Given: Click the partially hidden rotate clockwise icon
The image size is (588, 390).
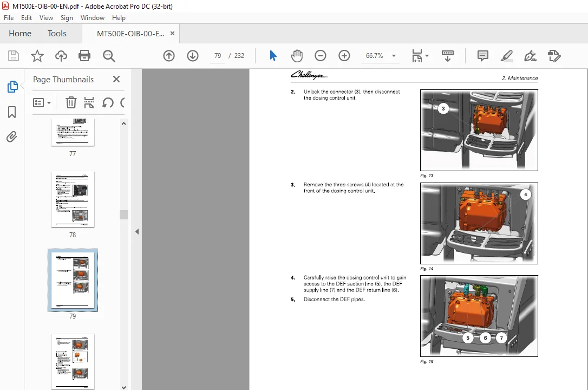Looking at the screenshot, I should pyautogui.click(x=122, y=102).
